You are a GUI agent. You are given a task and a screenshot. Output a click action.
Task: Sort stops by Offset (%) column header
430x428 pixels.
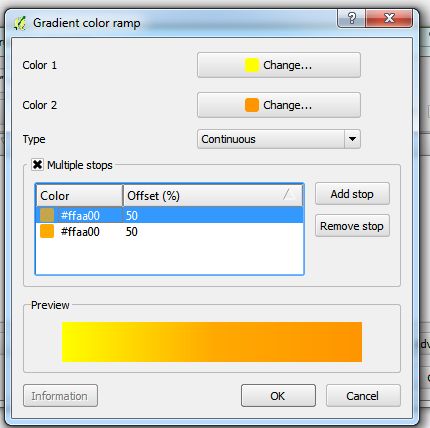click(213, 196)
